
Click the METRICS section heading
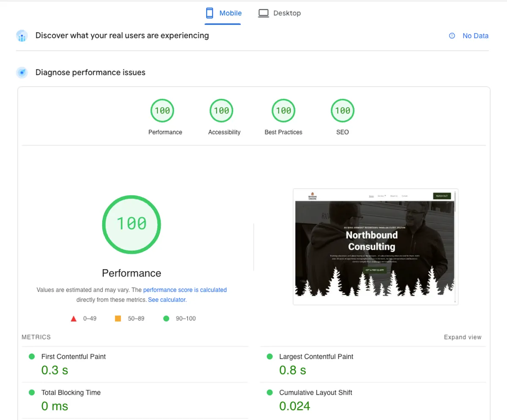(x=36, y=337)
